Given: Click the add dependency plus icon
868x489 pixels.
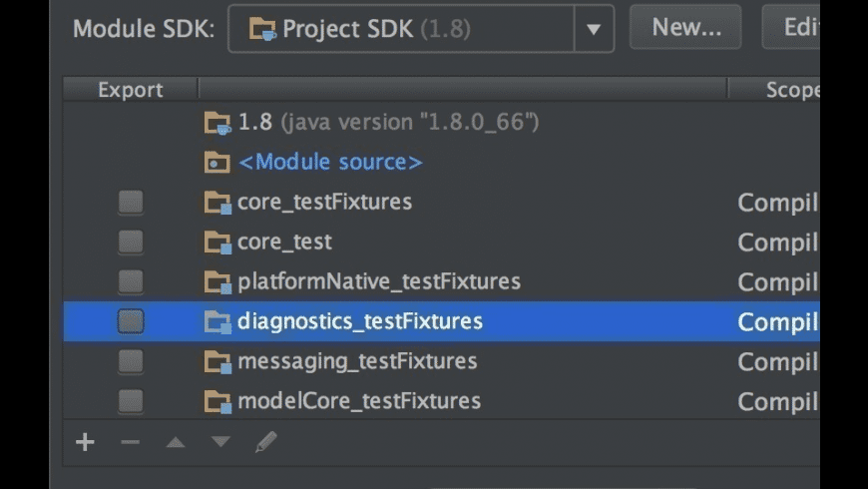Looking at the screenshot, I should point(85,442).
